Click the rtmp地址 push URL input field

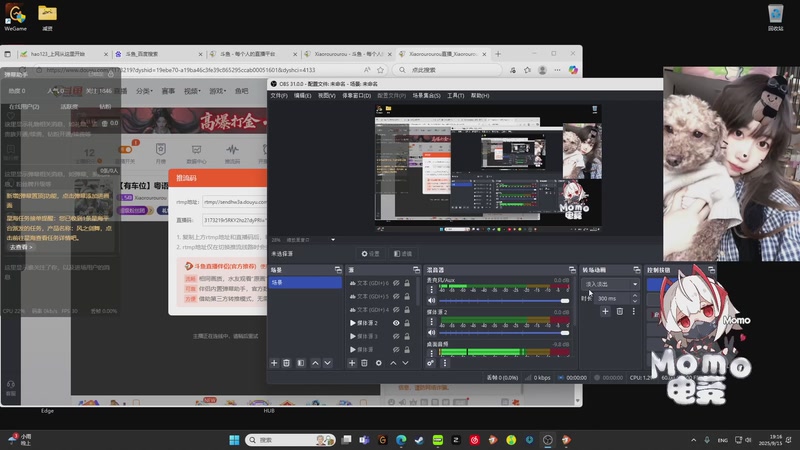(x=235, y=202)
